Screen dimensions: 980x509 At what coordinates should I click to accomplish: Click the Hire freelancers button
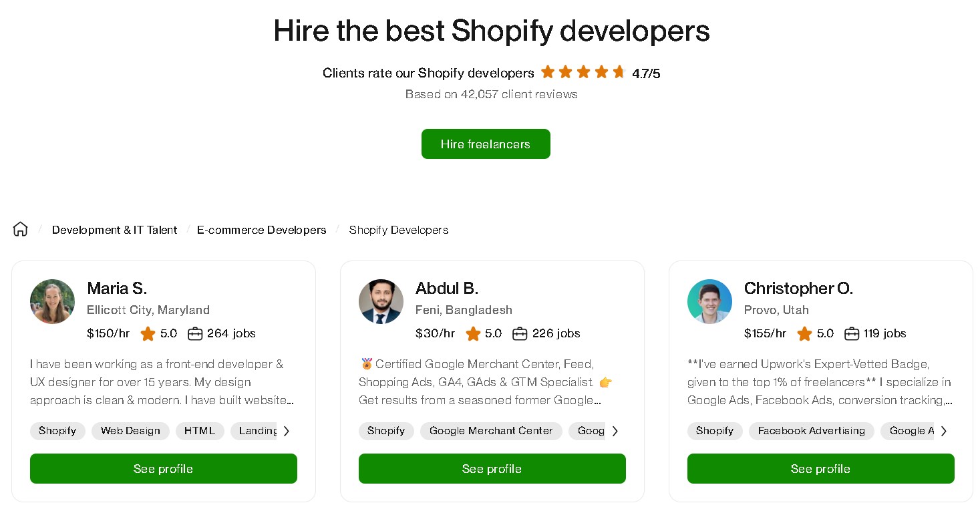[x=486, y=144]
